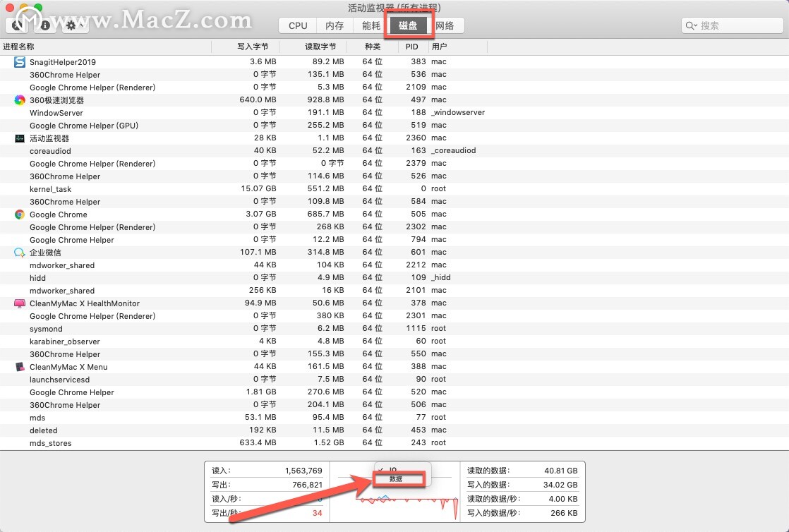Select mdworker_shared row with PID 2101

point(394,291)
